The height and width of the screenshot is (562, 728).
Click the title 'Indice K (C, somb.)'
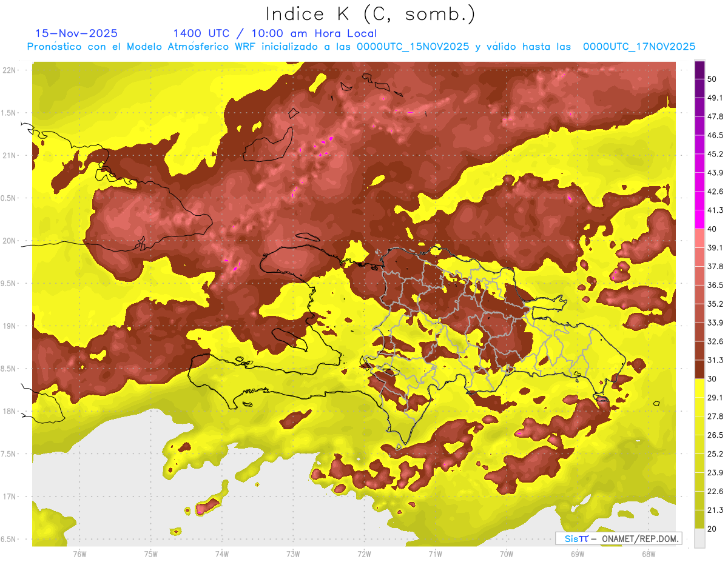371,14
